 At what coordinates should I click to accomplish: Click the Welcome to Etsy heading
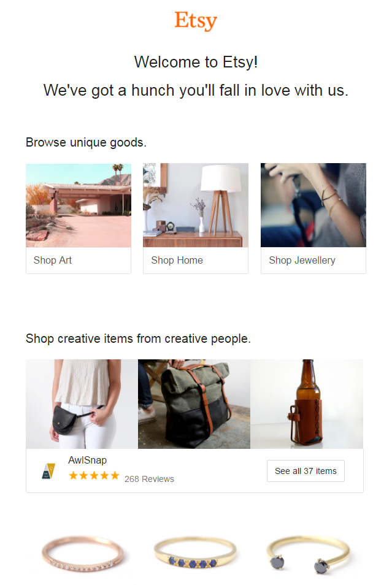196,62
